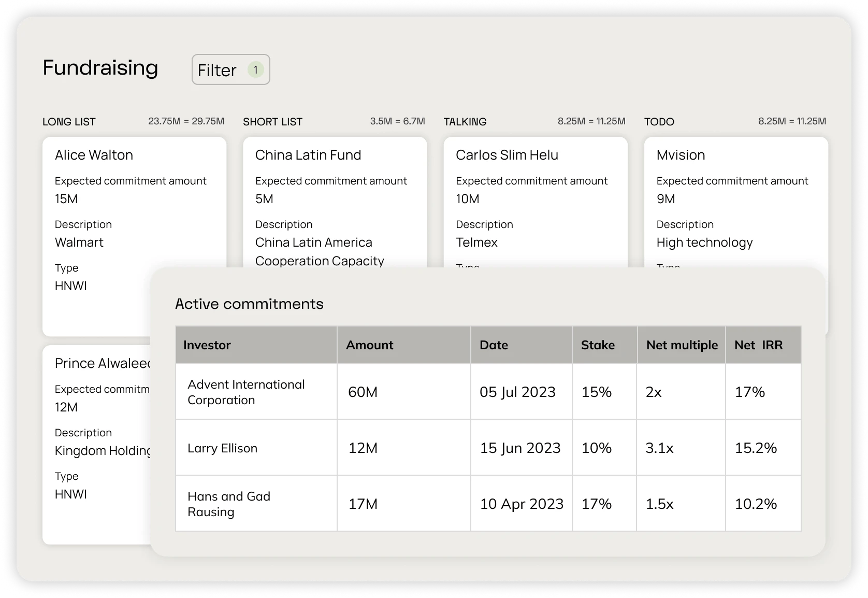This screenshot has width=868, height=598.
Task: Click the SHORT LIST column header
Action: (272, 122)
